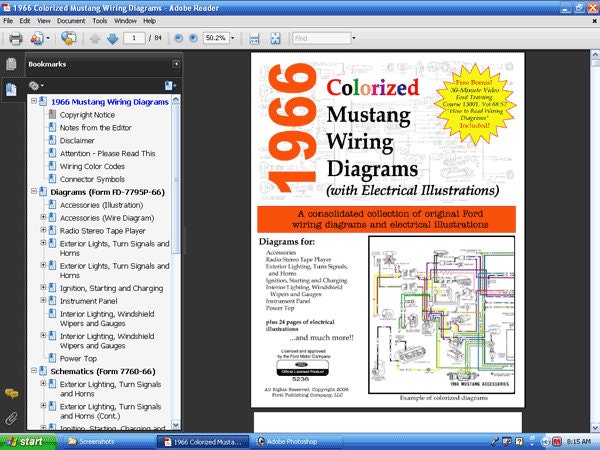Click the zoom in button

coord(193,38)
